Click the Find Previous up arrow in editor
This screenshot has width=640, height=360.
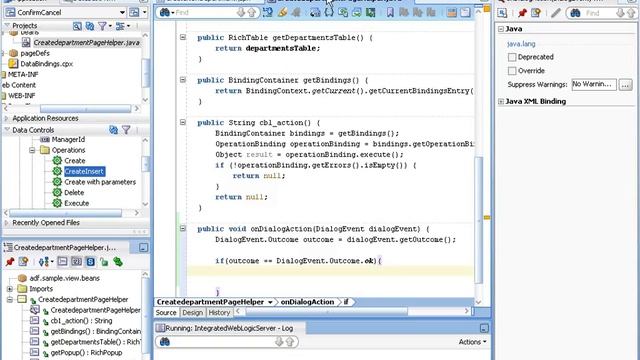(252, 13)
